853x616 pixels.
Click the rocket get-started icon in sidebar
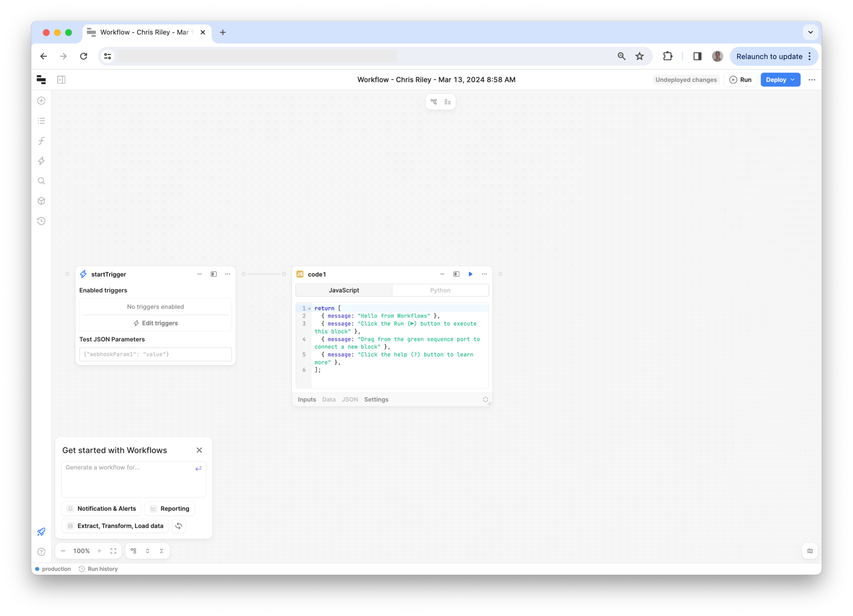click(x=42, y=532)
